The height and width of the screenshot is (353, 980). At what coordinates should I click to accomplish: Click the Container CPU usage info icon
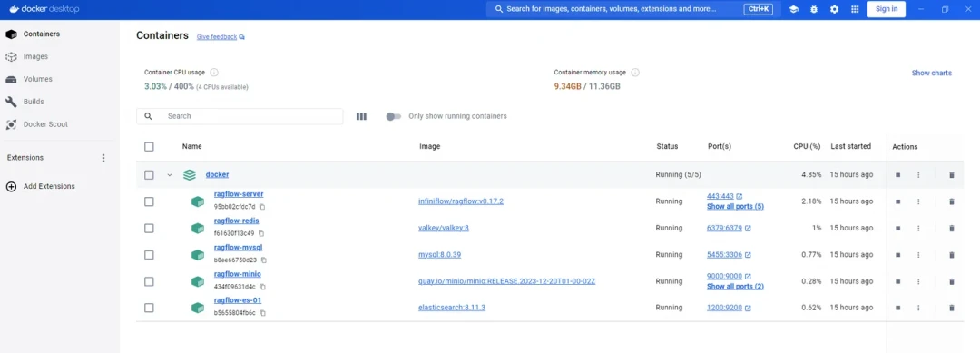214,73
